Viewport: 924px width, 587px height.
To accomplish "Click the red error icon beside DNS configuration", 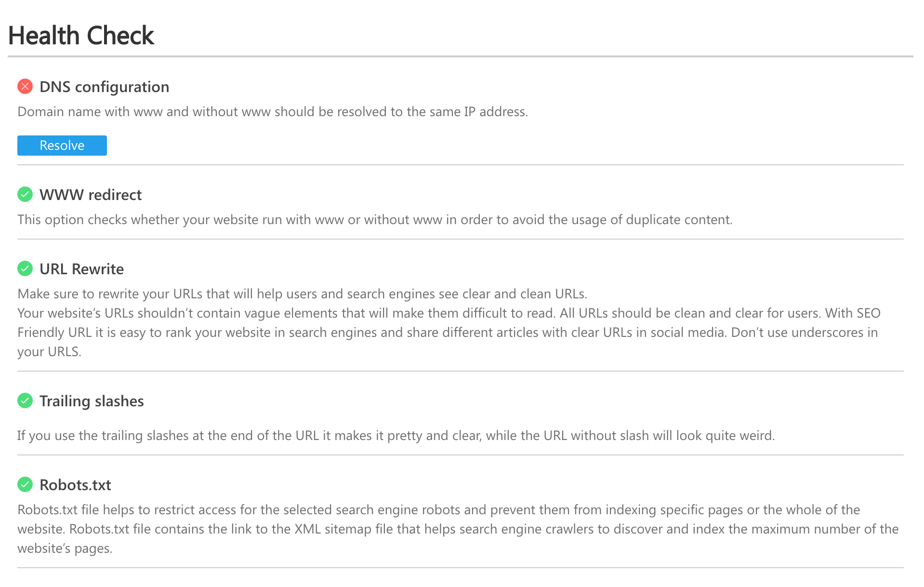I will (25, 87).
